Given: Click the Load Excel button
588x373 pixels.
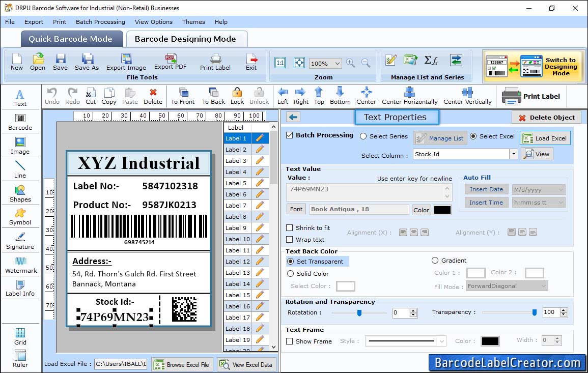Looking at the screenshot, I should click(x=545, y=138).
